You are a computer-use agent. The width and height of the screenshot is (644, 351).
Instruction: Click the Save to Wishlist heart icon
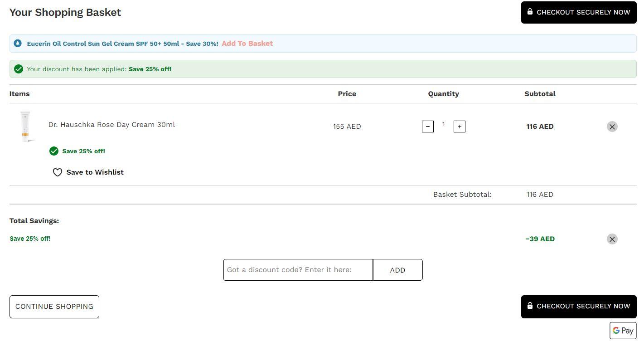(x=58, y=172)
